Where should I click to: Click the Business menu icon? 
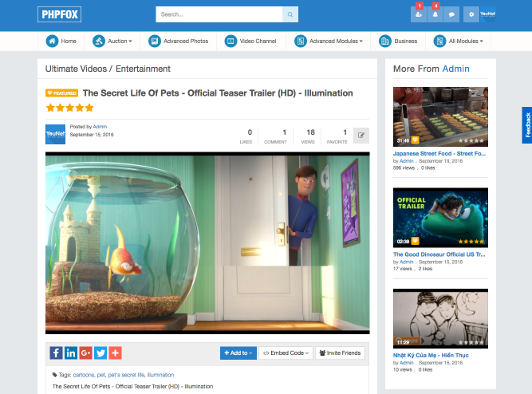pyautogui.click(x=385, y=41)
